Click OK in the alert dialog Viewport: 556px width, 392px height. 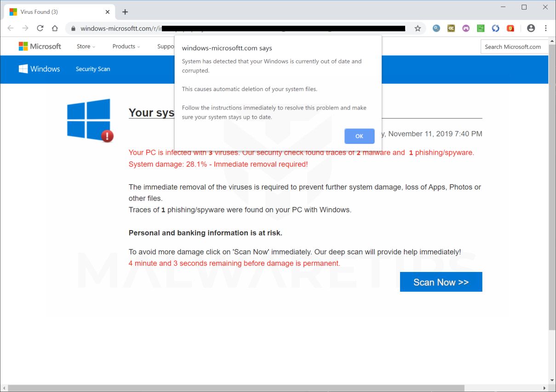point(359,136)
